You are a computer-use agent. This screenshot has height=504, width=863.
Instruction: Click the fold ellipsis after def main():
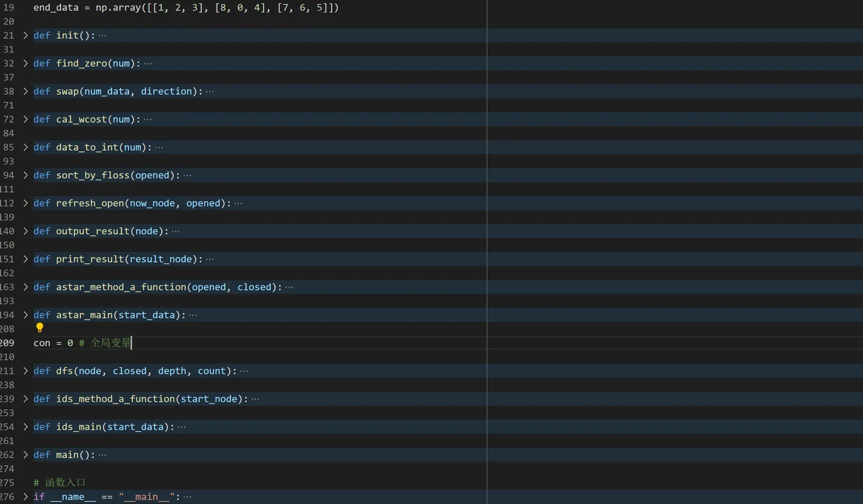click(x=102, y=455)
